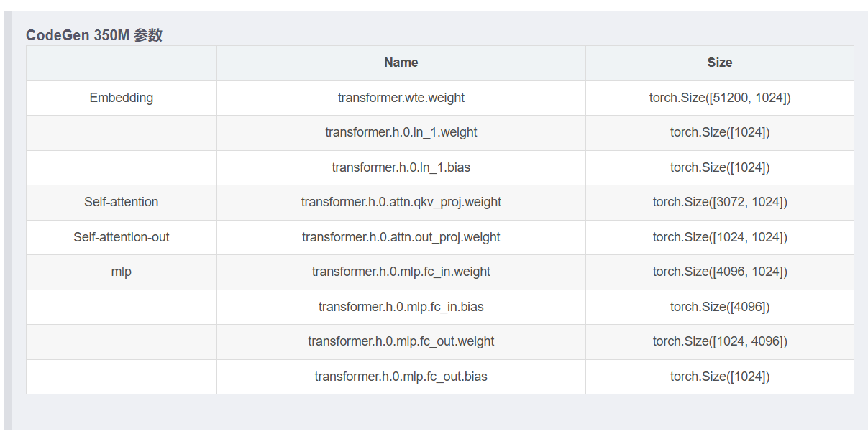Select transformer.h.0.mlp.fc_out.bias cell
Image resolution: width=868 pixels, height=434 pixels.
(401, 377)
